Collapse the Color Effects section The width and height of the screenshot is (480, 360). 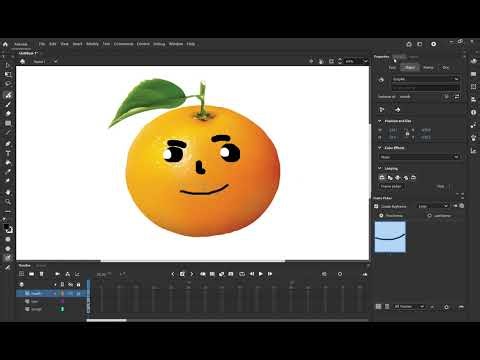380,148
